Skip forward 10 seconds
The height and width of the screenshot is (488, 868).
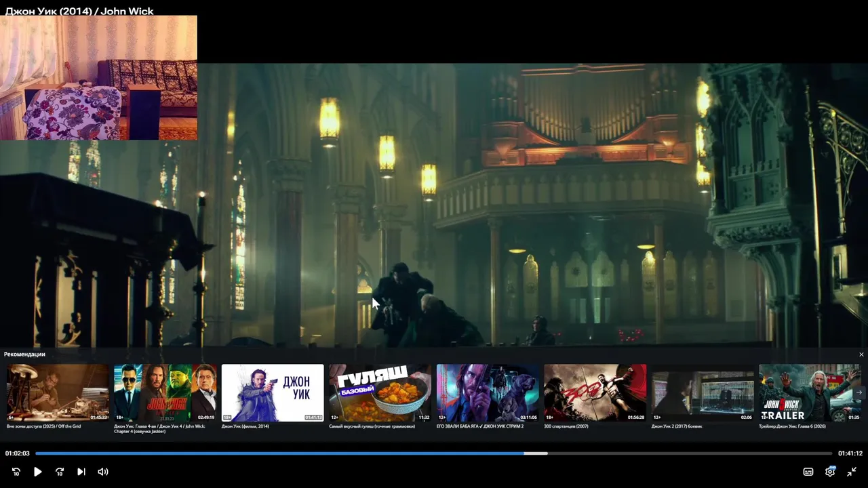click(x=60, y=472)
